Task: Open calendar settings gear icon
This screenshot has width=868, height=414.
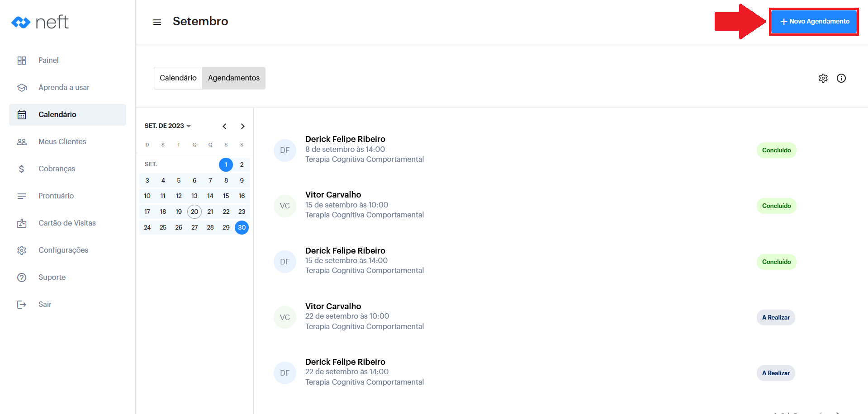Action: tap(823, 78)
